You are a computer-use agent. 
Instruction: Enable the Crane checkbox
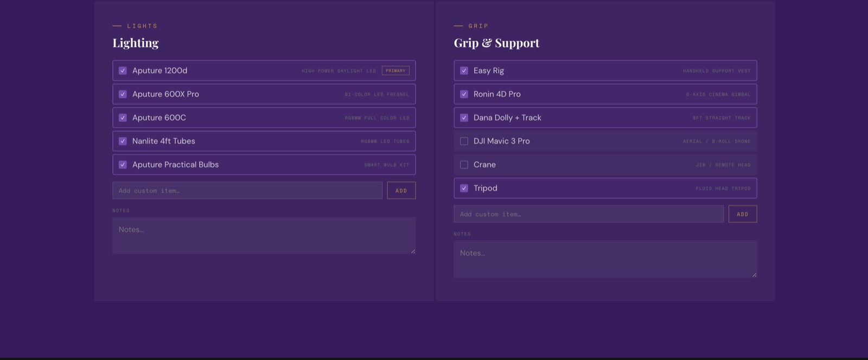(x=464, y=165)
